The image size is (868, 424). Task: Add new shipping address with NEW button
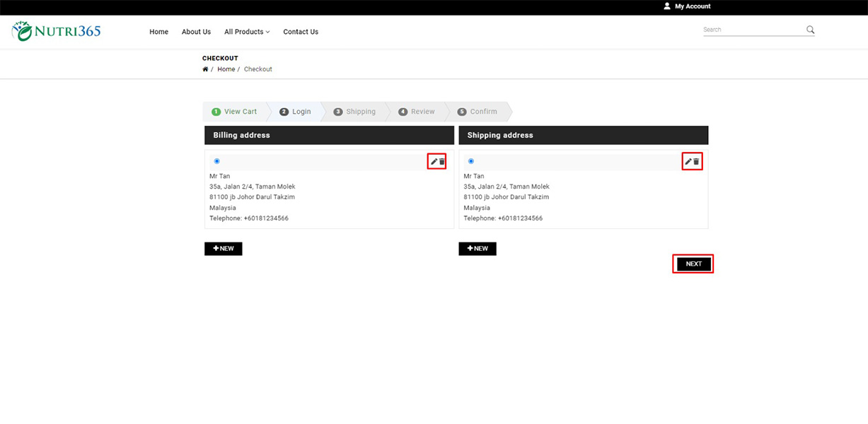(x=478, y=249)
